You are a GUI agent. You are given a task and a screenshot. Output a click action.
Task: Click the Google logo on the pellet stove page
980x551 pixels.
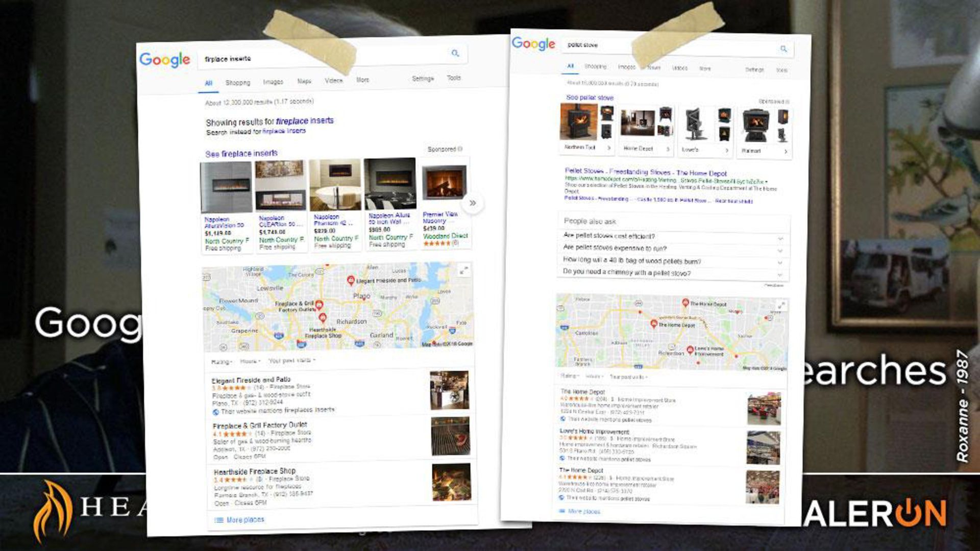(x=533, y=44)
